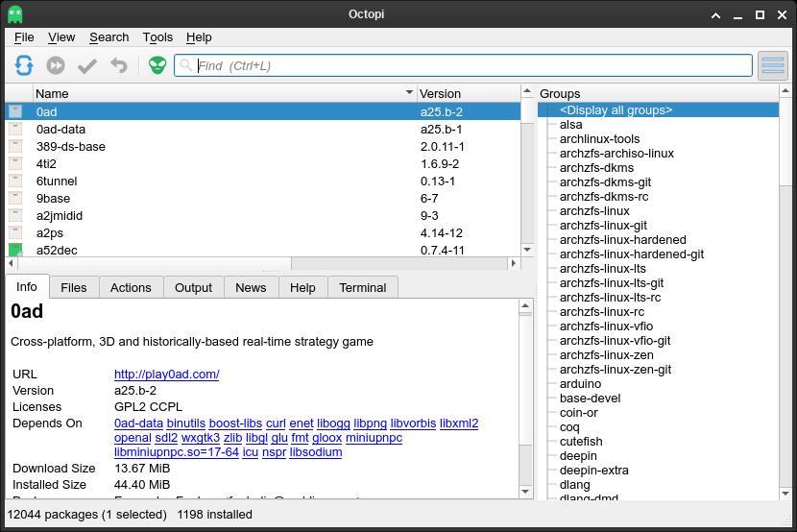Sort packages by Name column header

coord(224,93)
